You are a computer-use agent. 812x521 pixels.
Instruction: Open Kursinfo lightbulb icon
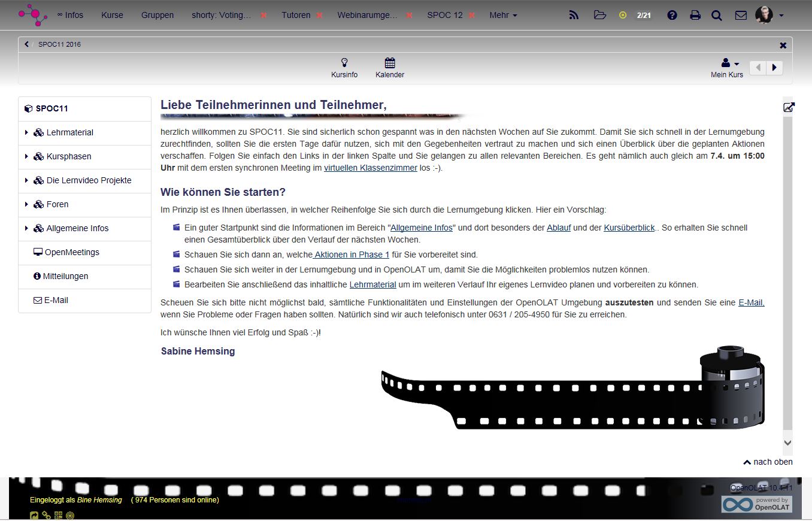(x=344, y=68)
